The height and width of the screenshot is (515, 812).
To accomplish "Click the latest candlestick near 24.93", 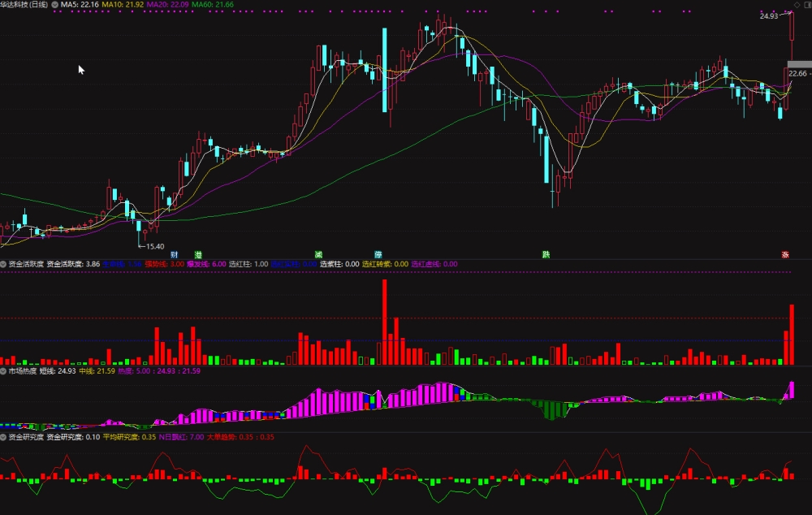I will pyautogui.click(x=792, y=37).
